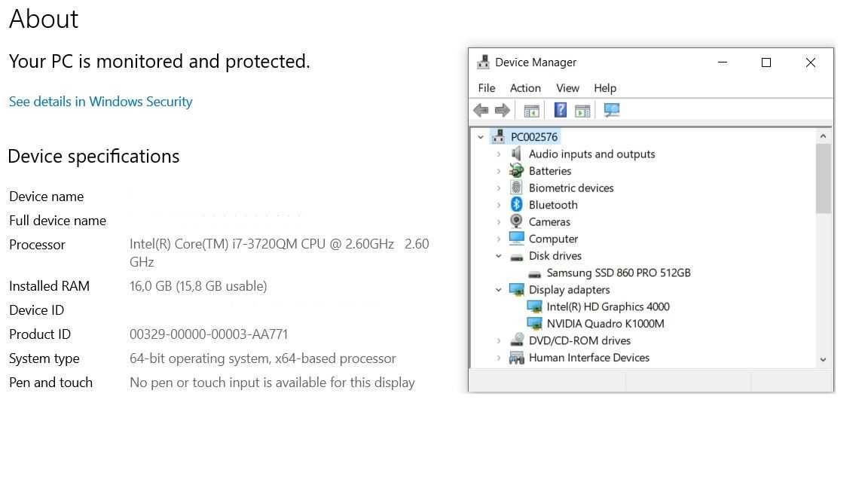This screenshot has height=488, width=868.
Task: Click the vertical scrollbar thumb in Device Manager
Action: pos(823,178)
